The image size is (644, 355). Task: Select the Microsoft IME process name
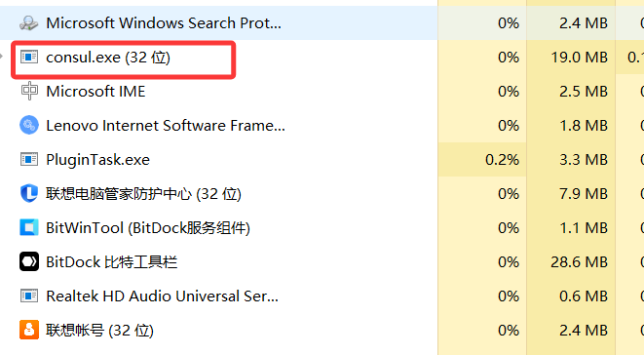click(95, 92)
